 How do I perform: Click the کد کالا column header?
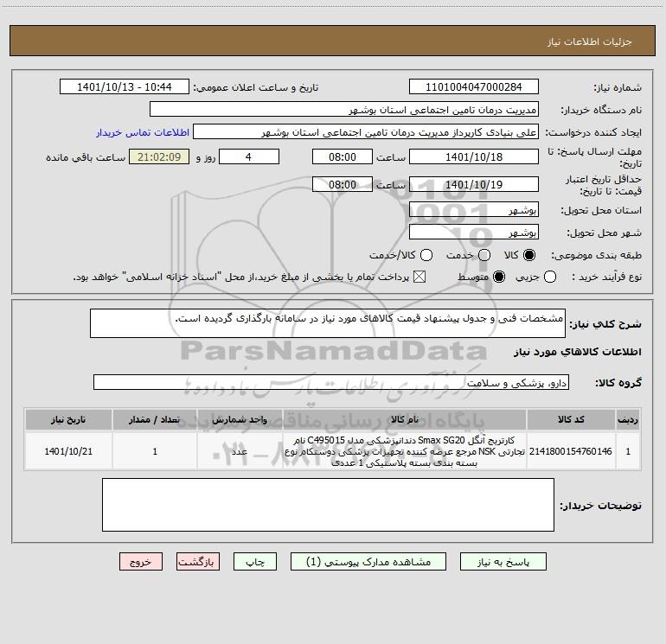pos(571,419)
